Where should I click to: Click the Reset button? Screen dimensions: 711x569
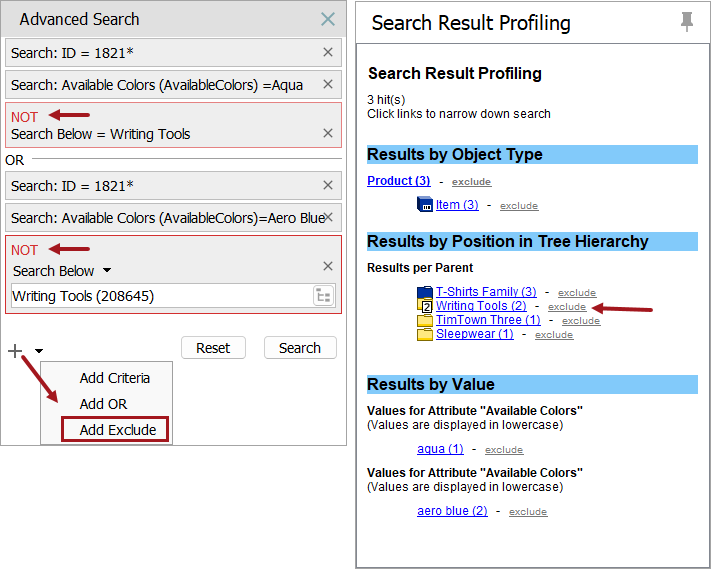(x=213, y=348)
